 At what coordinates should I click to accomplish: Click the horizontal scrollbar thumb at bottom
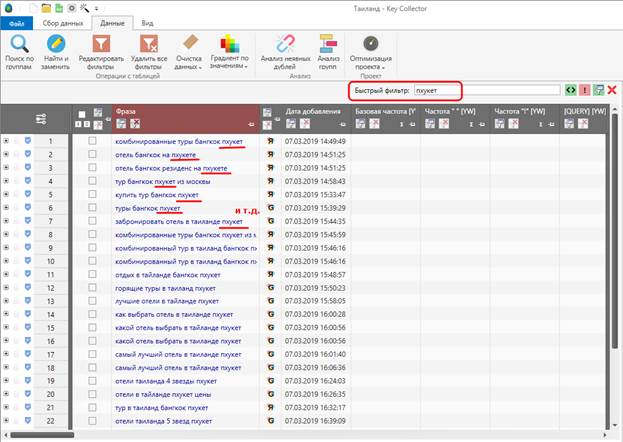(42, 435)
